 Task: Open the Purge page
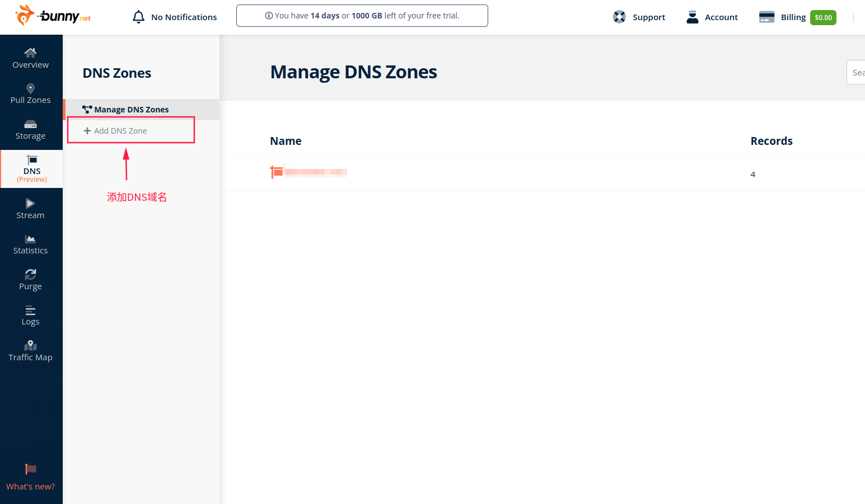pyautogui.click(x=31, y=280)
